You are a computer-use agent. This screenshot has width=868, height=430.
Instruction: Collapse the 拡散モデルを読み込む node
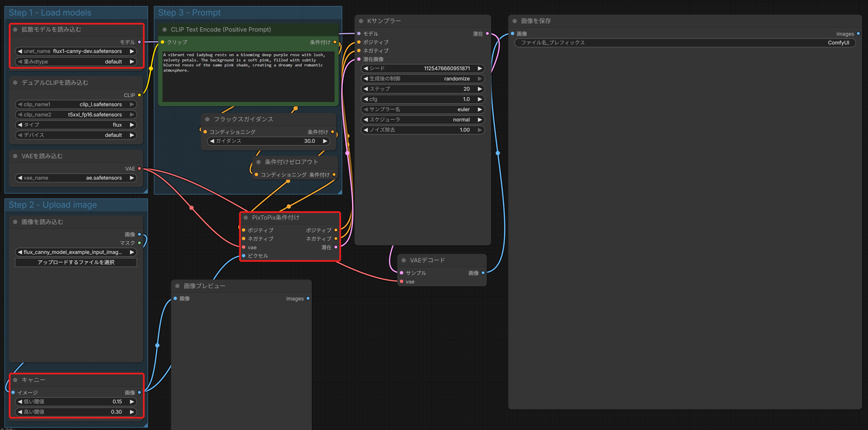click(15, 30)
